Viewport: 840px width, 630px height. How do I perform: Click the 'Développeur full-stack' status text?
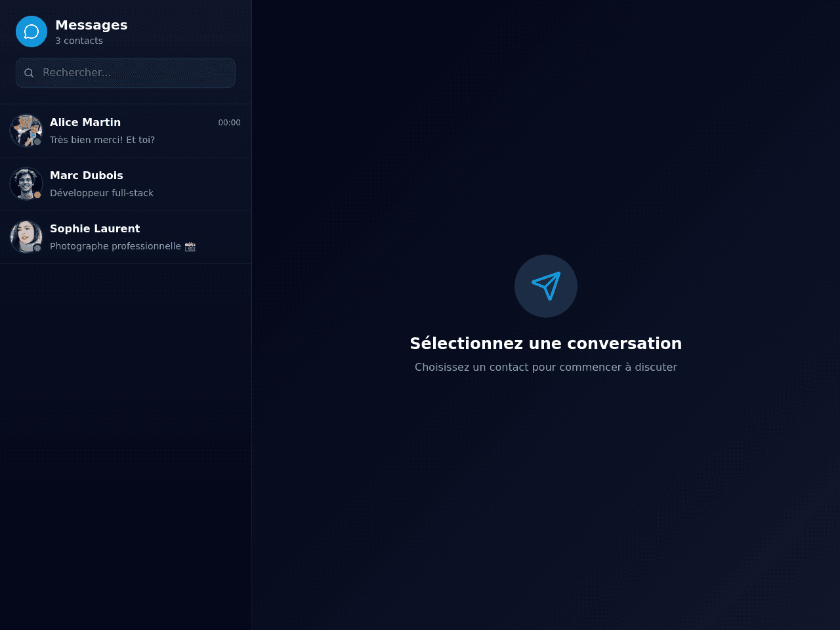click(x=102, y=193)
